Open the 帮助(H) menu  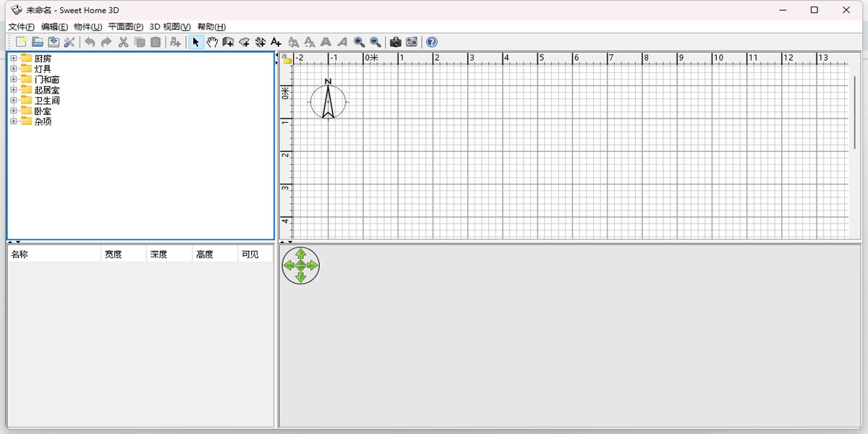coord(211,27)
